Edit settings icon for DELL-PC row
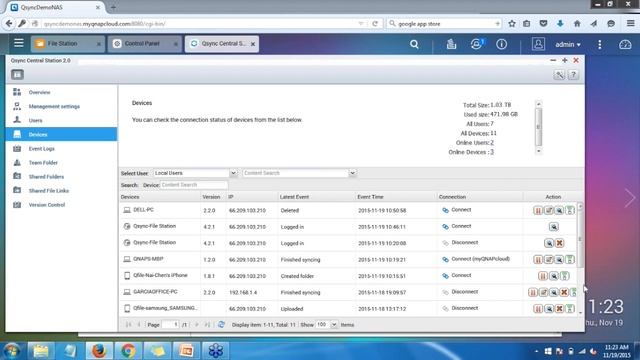The image size is (640, 360). (x=549, y=211)
